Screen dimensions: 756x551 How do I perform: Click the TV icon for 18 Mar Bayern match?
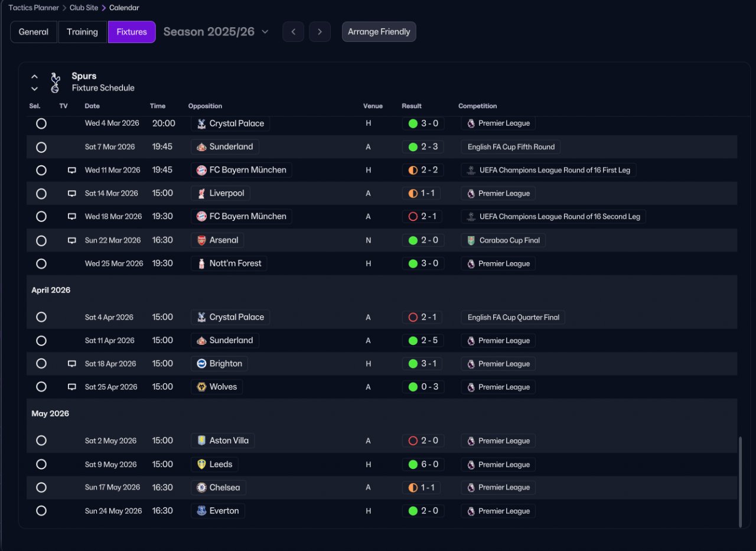[72, 217]
